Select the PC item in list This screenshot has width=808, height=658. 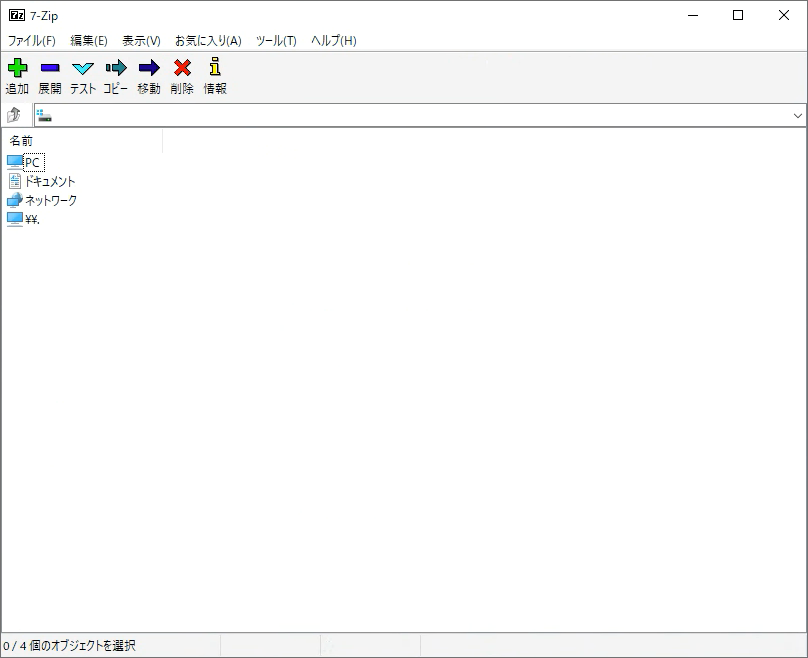tap(32, 162)
